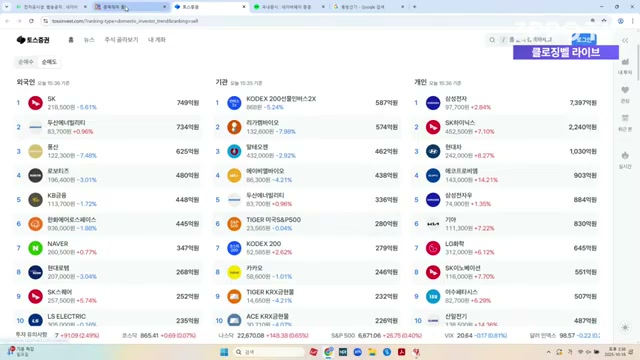
Task: Click the 이수페타시스 logo icon
Action: [x=433, y=296]
